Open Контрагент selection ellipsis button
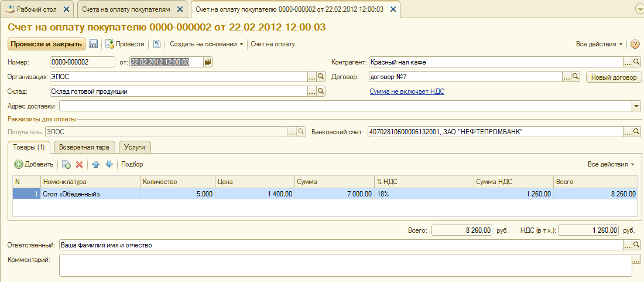644x282 pixels. [x=628, y=62]
